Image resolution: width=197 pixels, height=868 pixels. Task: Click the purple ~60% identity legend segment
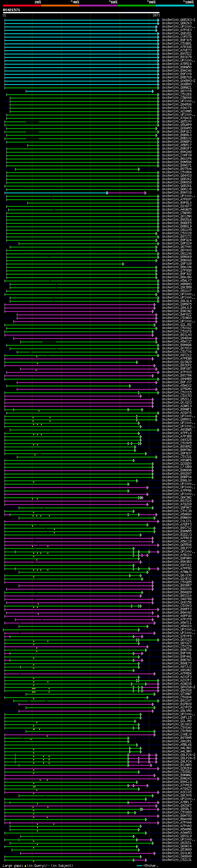click(x=99, y=6)
